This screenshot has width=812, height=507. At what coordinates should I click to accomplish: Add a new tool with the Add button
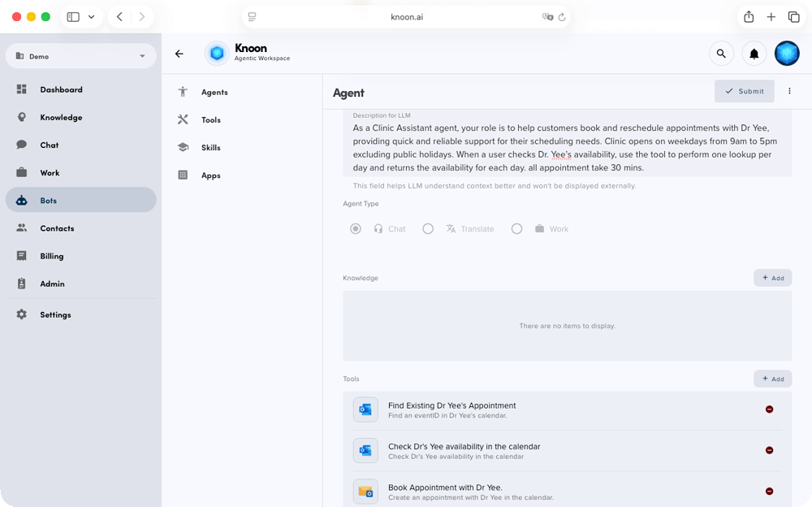coord(772,379)
